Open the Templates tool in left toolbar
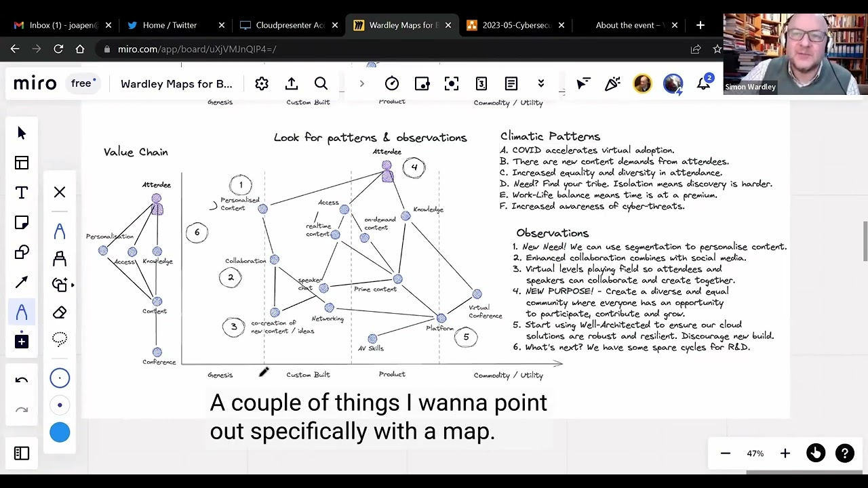 [x=22, y=163]
